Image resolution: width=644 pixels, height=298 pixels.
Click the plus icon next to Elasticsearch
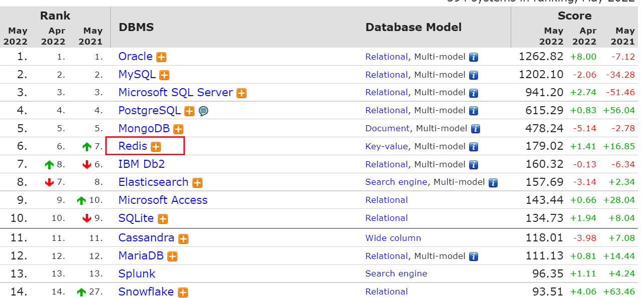[197, 183]
